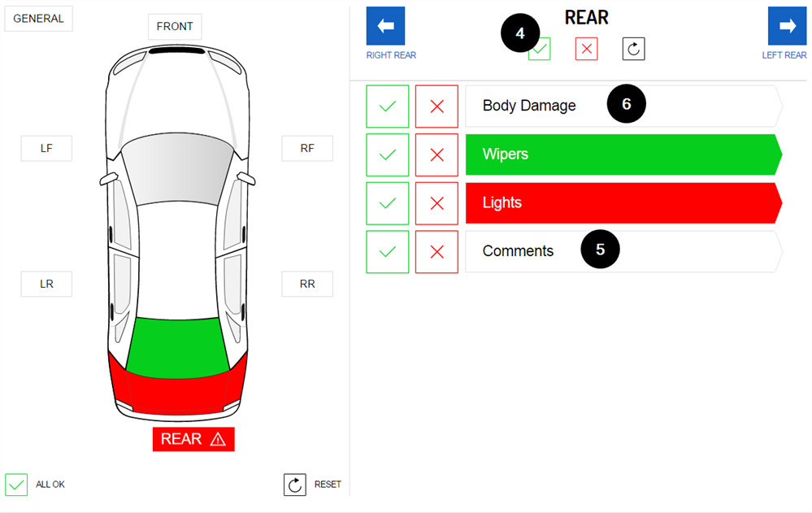The image size is (812, 513).
Task: Switch to the GENERAL section
Action: click(38, 19)
